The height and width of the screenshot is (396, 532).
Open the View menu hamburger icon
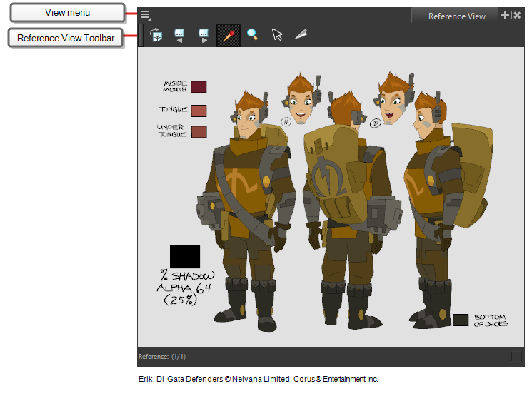point(146,15)
